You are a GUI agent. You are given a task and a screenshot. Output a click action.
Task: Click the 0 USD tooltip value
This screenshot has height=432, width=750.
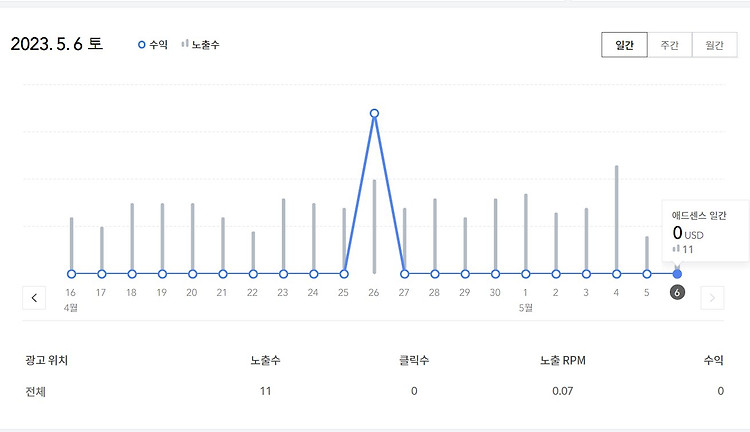[688, 233]
